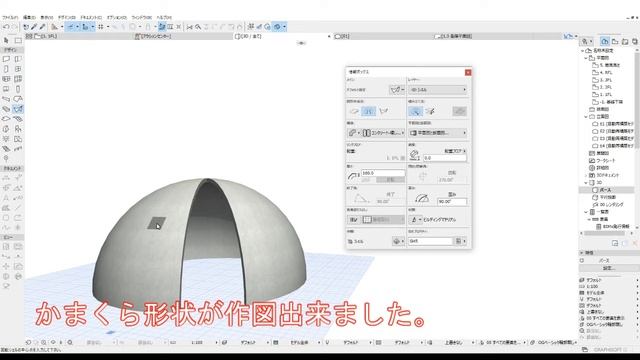
Task: Click the settings button in properties panel
Action: click(608, 268)
